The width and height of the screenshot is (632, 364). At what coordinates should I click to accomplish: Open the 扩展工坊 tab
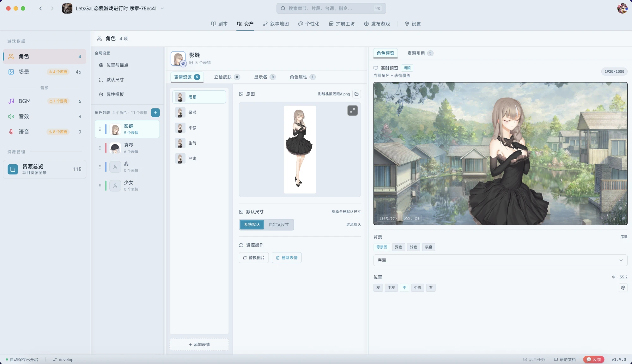pos(342,24)
